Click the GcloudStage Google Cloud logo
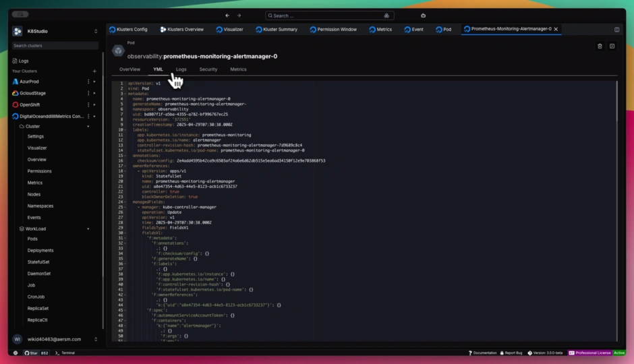The image size is (634, 364). tap(16, 93)
